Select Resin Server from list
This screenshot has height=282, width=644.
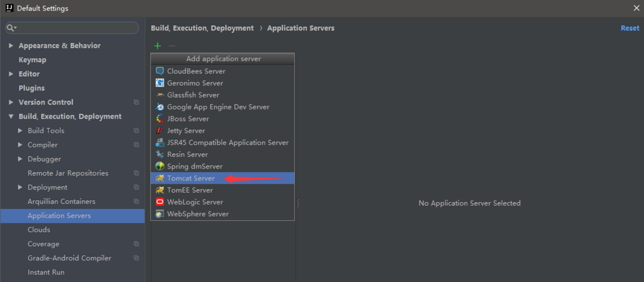coord(223,155)
